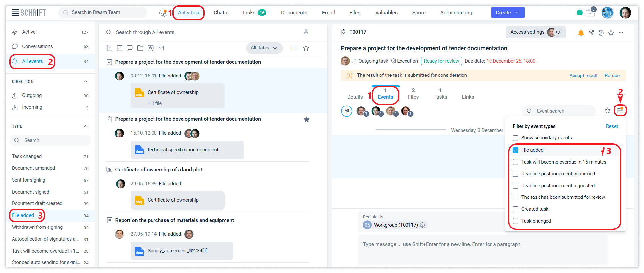Image resolution: width=644 pixels, height=273 pixels.
Task: Click the paper plane send icon
Action: (591, 33)
